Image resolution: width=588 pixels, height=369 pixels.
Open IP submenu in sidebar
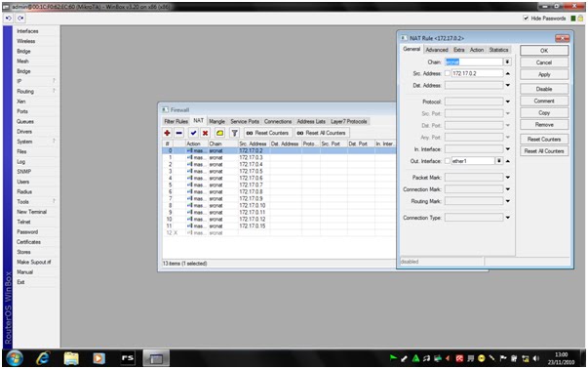20,81
